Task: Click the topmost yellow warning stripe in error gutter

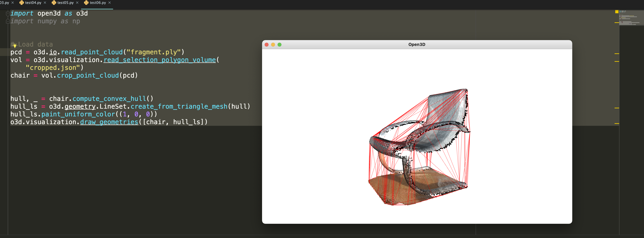Action: (617, 23)
